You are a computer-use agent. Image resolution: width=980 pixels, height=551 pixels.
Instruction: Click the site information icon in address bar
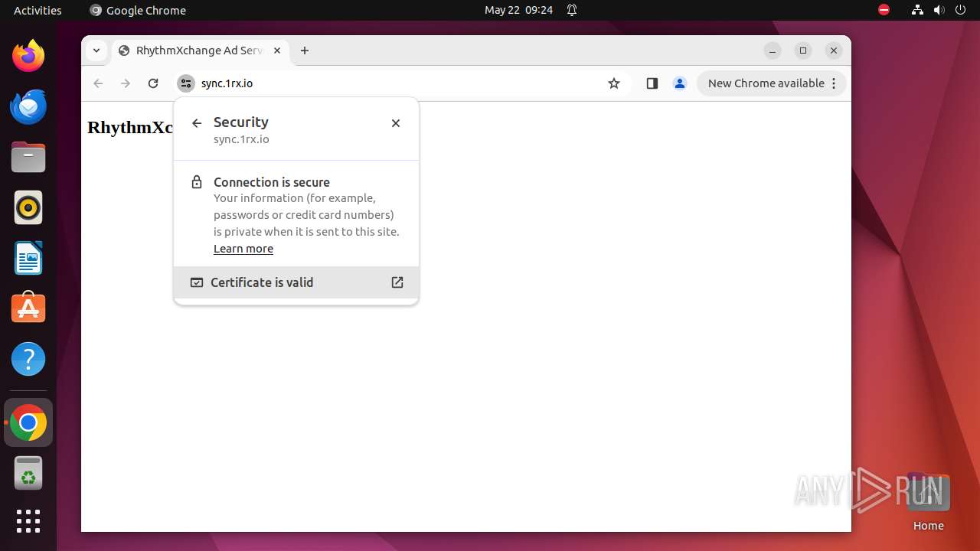tap(186, 83)
